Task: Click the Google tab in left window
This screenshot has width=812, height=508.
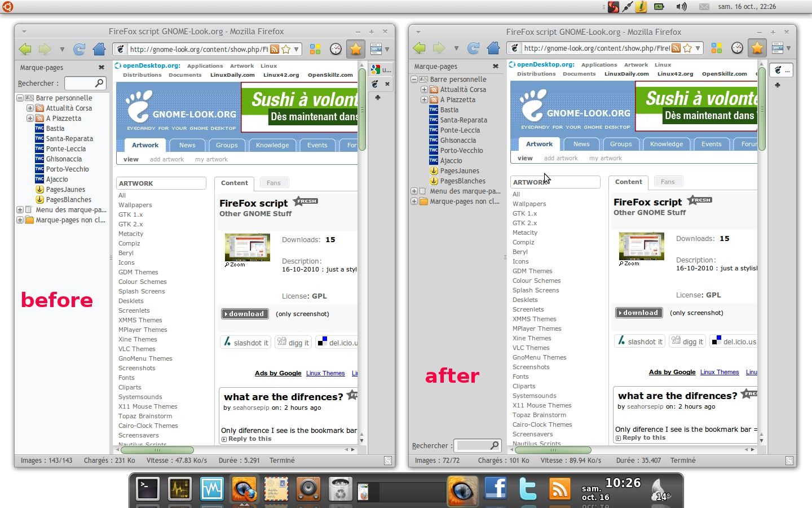Action: point(382,69)
